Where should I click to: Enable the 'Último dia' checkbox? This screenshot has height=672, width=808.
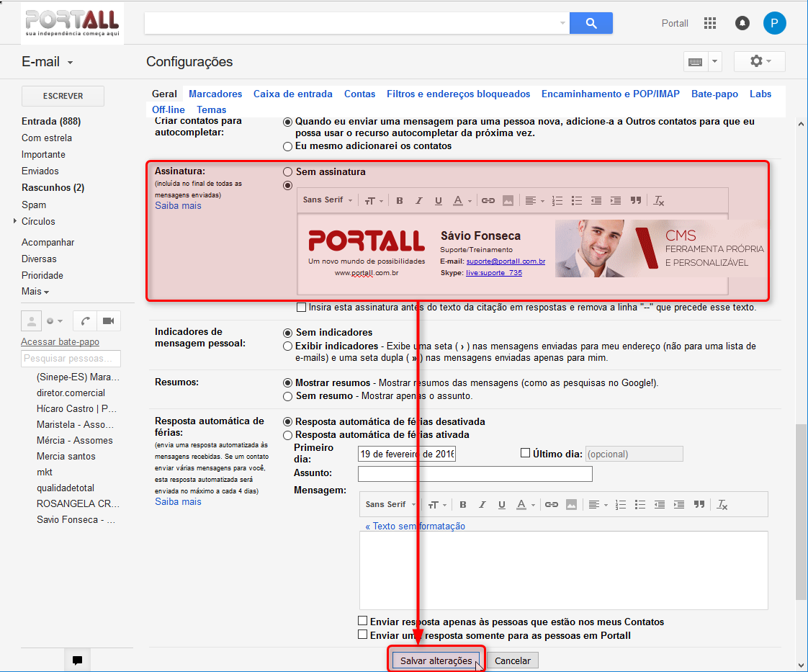pos(525,454)
